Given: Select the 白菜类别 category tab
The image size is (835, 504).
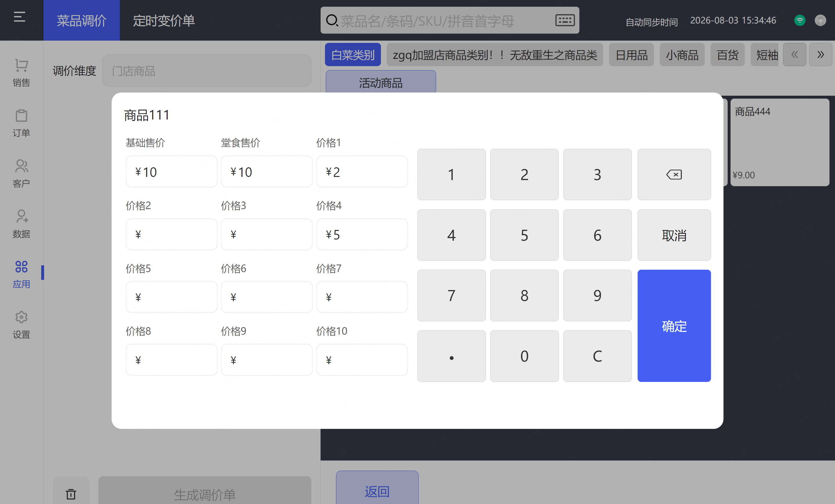Looking at the screenshot, I should point(353,55).
